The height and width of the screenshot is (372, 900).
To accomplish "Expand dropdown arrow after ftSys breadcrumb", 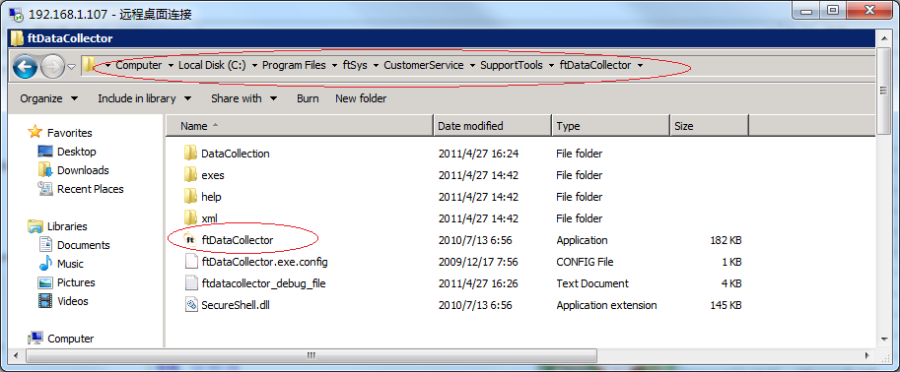I will click(375, 65).
